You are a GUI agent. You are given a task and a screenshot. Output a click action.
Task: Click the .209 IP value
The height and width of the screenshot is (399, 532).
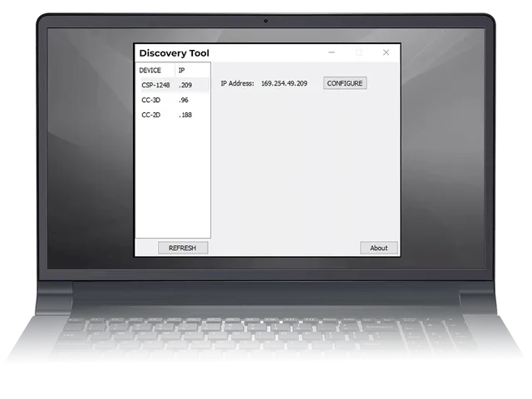[185, 85]
